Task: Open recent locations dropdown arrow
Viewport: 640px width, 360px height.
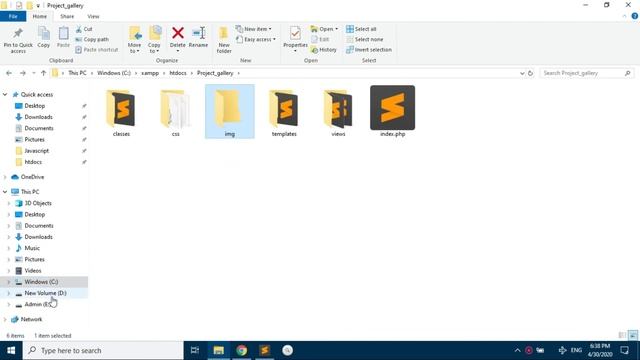Action: coord(33,73)
